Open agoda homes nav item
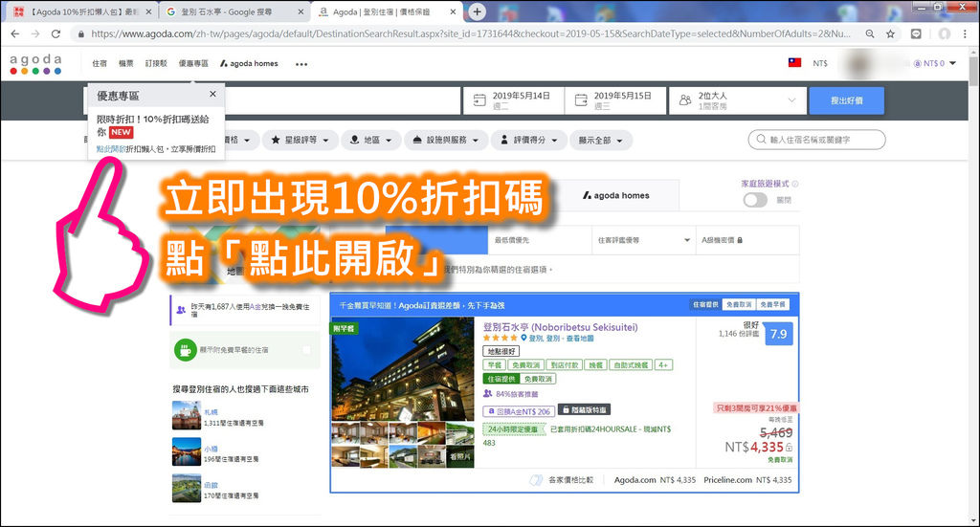 click(x=249, y=63)
